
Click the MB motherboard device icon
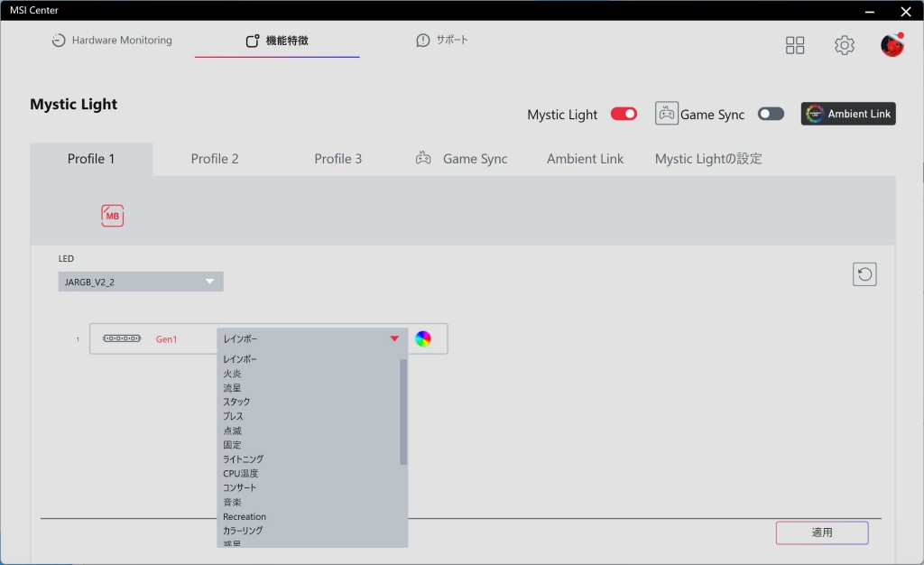[112, 216]
